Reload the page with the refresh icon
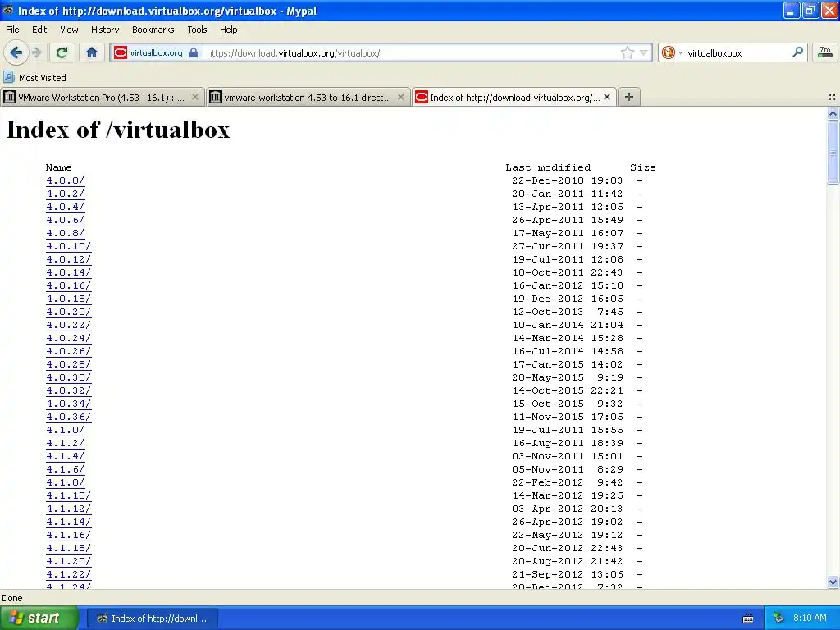Screen dimensions: 840x630 pos(62,52)
